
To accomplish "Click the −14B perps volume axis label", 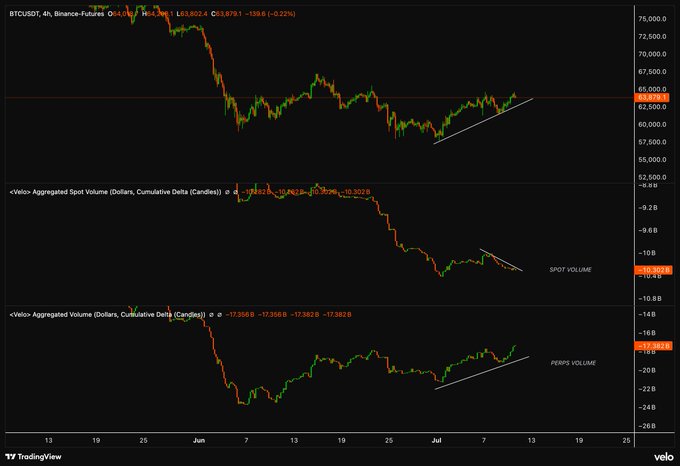I will tap(647, 314).
